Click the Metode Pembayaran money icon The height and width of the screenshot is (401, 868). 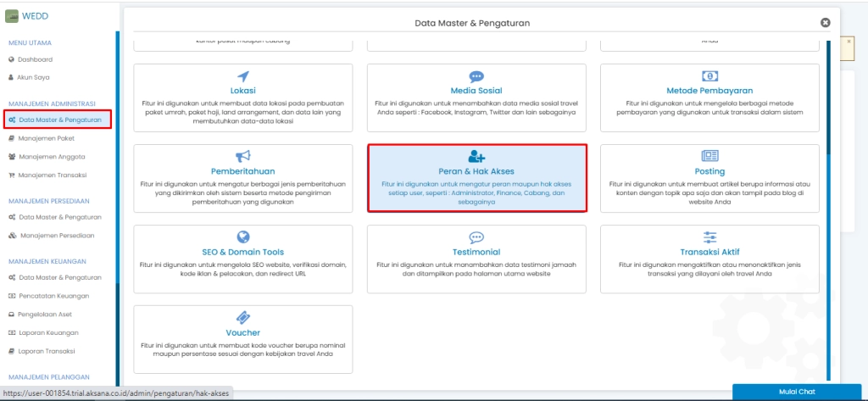pyautogui.click(x=709, y=76)
